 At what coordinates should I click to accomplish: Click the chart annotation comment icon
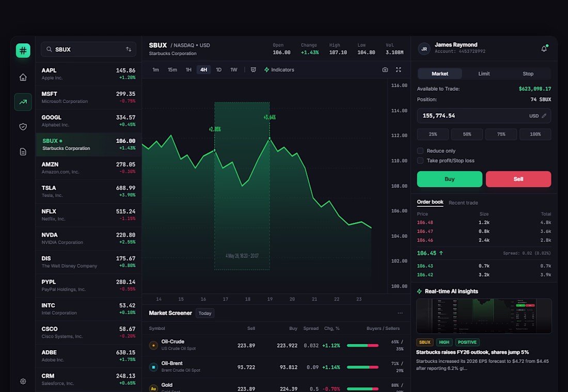click(x=253, y=70)
